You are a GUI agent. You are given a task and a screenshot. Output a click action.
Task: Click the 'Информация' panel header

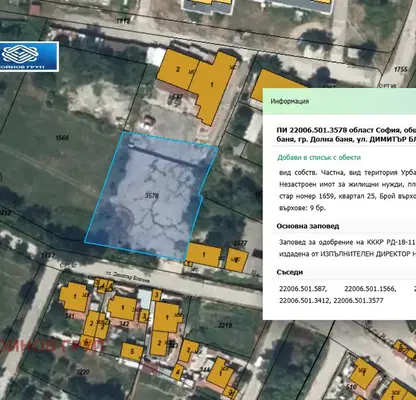point(339,101)
